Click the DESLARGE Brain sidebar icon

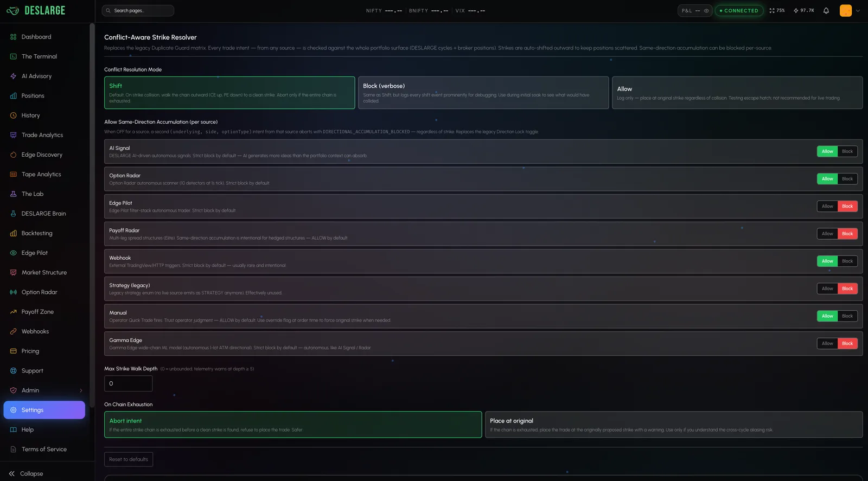coord(14,214)
